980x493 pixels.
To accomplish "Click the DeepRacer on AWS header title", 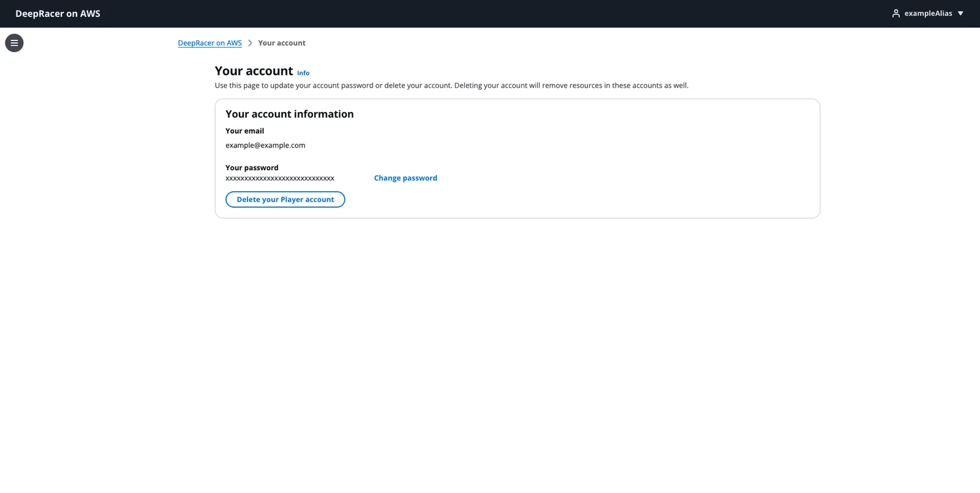I will [58, 13].
